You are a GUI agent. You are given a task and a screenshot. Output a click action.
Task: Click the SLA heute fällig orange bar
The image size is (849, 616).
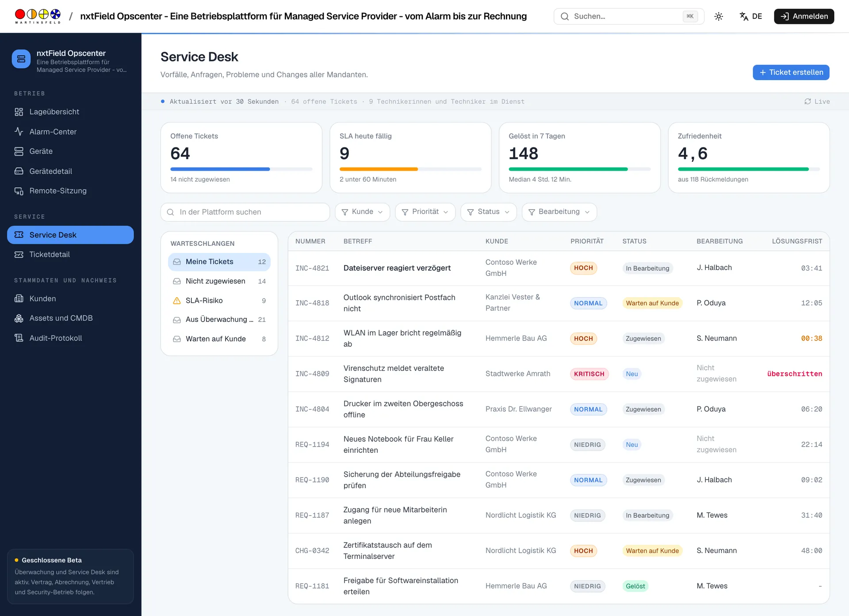[379, 169]
